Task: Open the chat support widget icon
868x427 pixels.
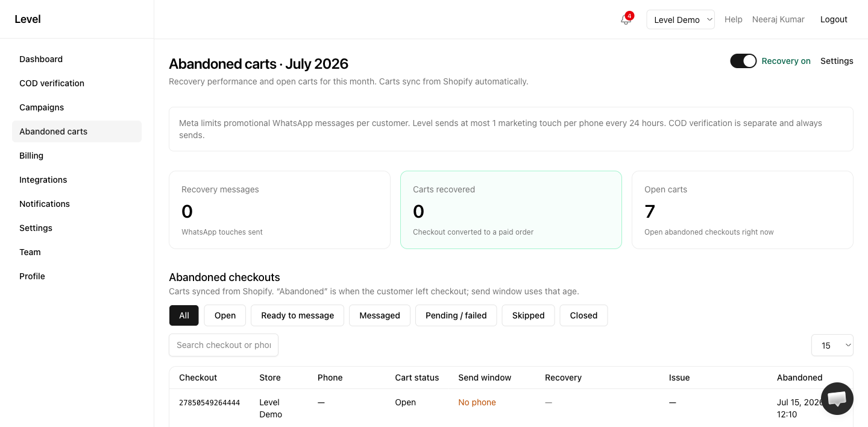Action: [x=837, y=399]
